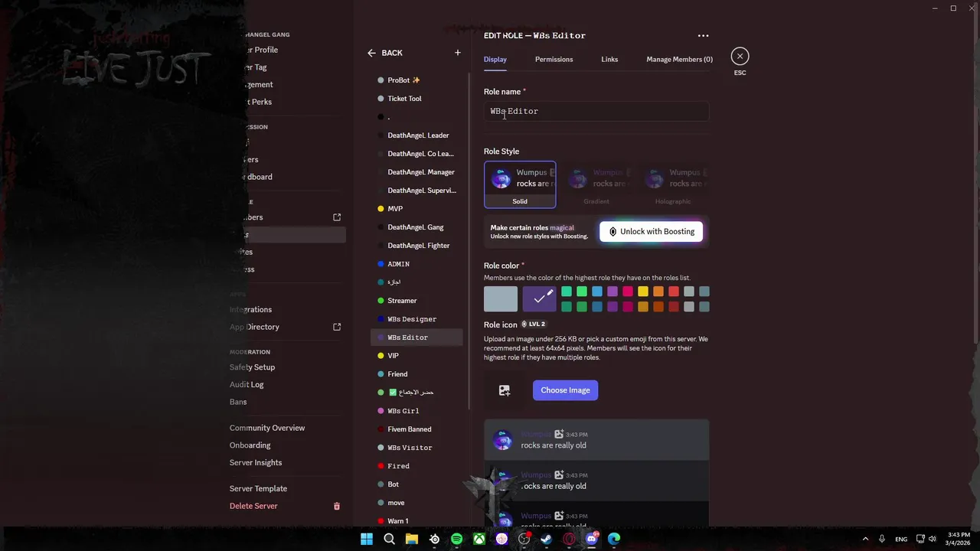
Task: Add a new role with plus icon
Action: [x=458, y=53]
